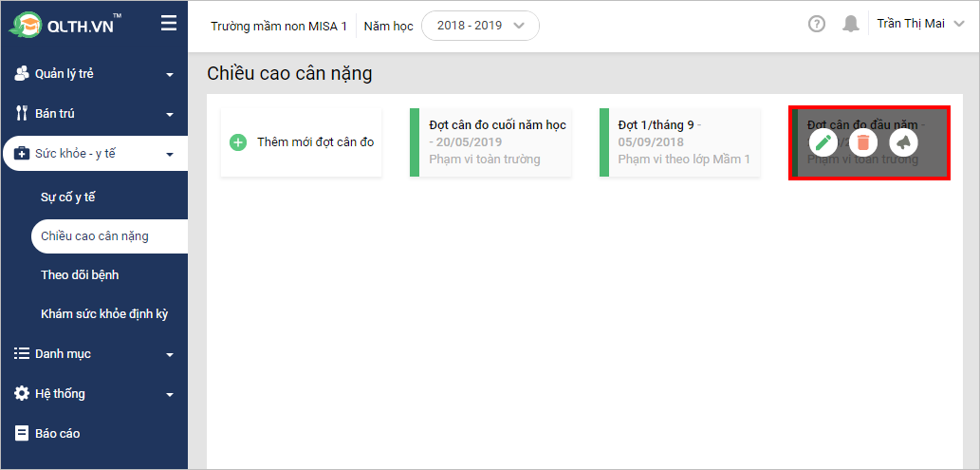Click the QLTH.VN logo
This screenshot has height=470, width=980.
65,25
